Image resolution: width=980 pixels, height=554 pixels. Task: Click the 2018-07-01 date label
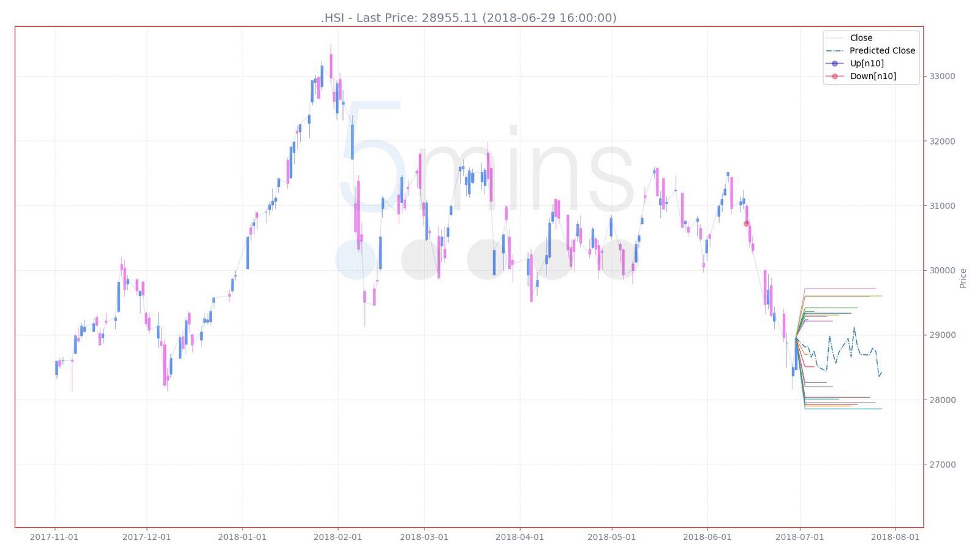pyautogui.click(x=799, y=537)
